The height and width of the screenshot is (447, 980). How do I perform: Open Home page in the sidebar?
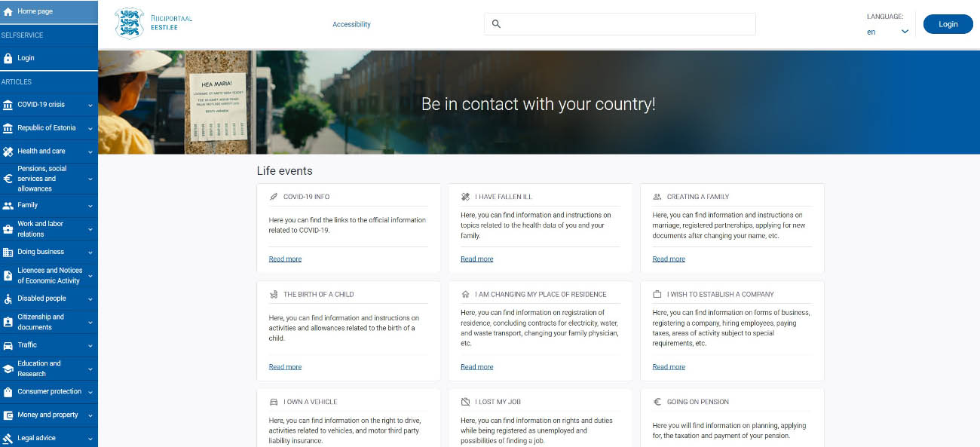coord(49,12)
